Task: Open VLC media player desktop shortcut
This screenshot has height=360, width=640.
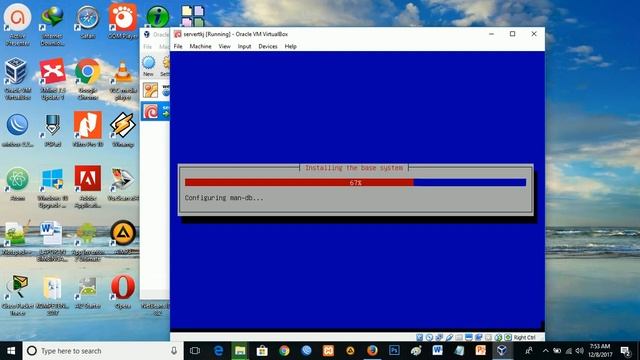Action: click(x=123, y=79)
